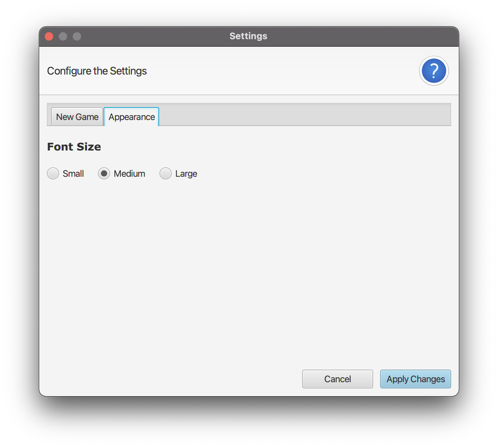The height and width of the screenshot is (448, 498).
Task: Click the 'Small' label text
Action: click(x=73, y=173)
